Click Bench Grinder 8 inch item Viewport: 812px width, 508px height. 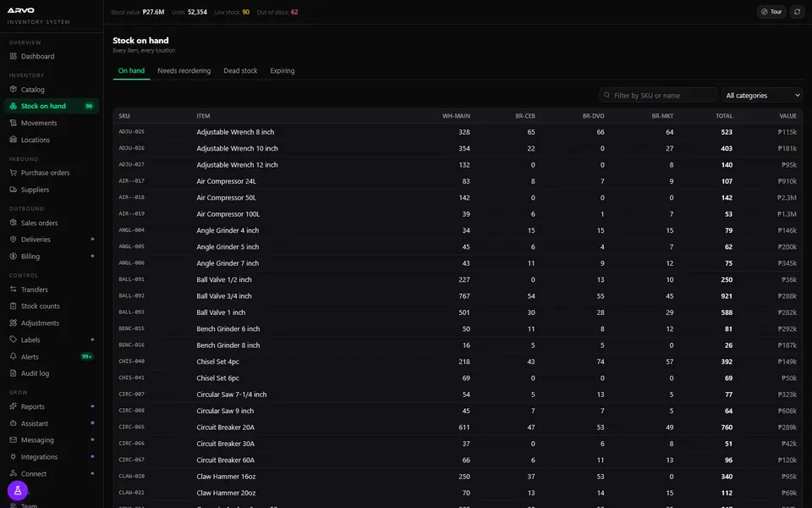click(228, 345)
